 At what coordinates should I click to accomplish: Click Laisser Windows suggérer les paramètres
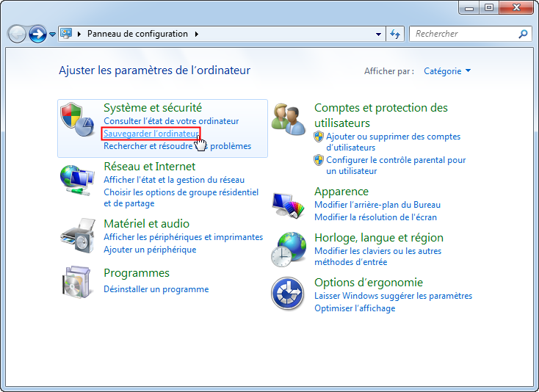[394, 296]
